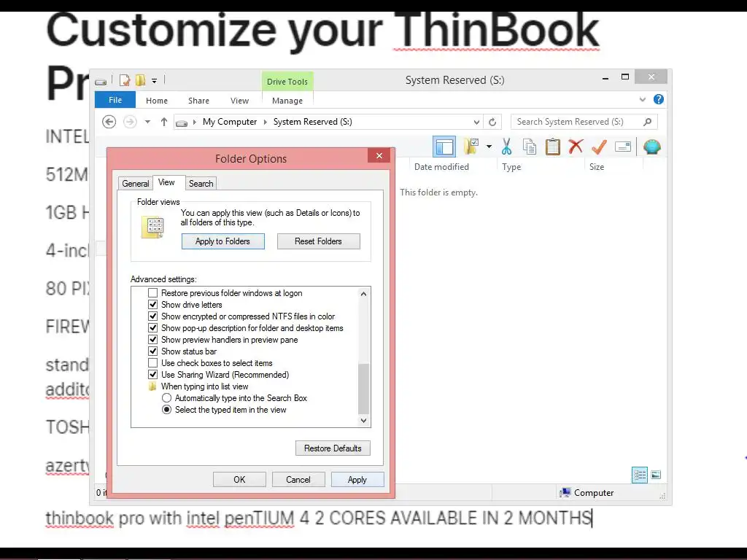The image size is (747, 560).
Task: Click the drive icon in the address bar
Action: pos(182,122)
